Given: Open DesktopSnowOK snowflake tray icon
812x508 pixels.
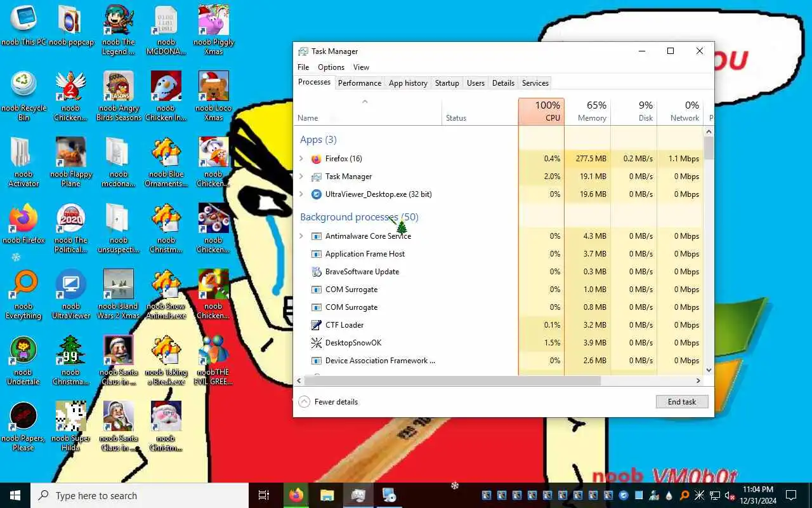Looking at the screenshot, I should [x=700, y=495].
